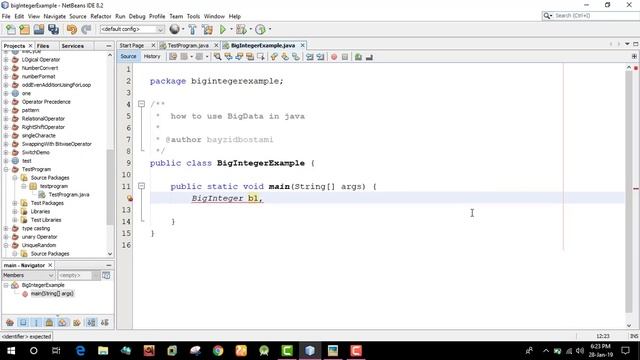Click the Find Next Occurrence icon
640x360 pixels.
point(239,57)
